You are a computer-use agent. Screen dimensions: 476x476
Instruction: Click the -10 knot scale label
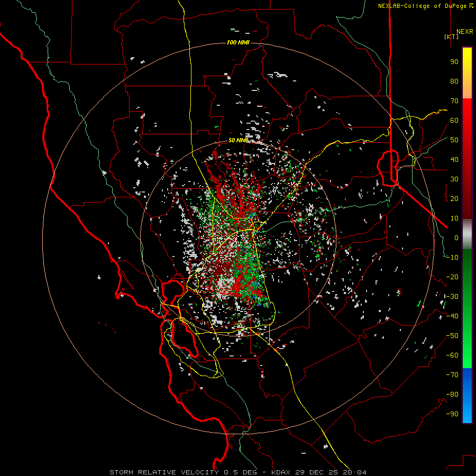452,258
